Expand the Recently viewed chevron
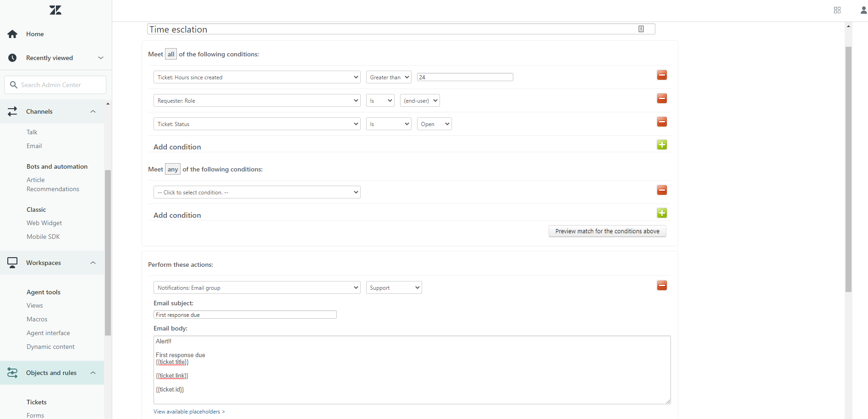 click(101, 58)
